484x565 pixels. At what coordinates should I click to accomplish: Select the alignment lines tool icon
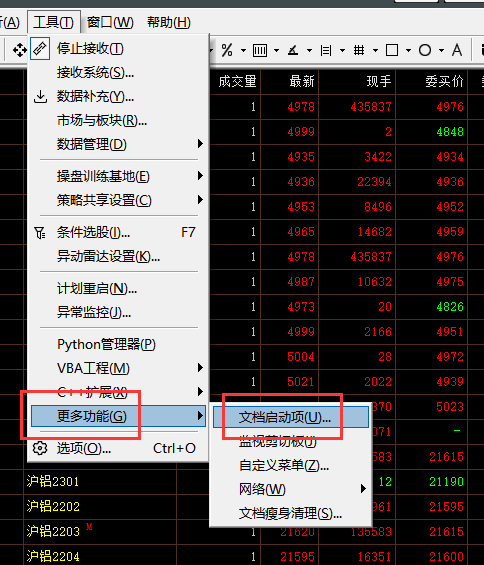tap(326, 50)
